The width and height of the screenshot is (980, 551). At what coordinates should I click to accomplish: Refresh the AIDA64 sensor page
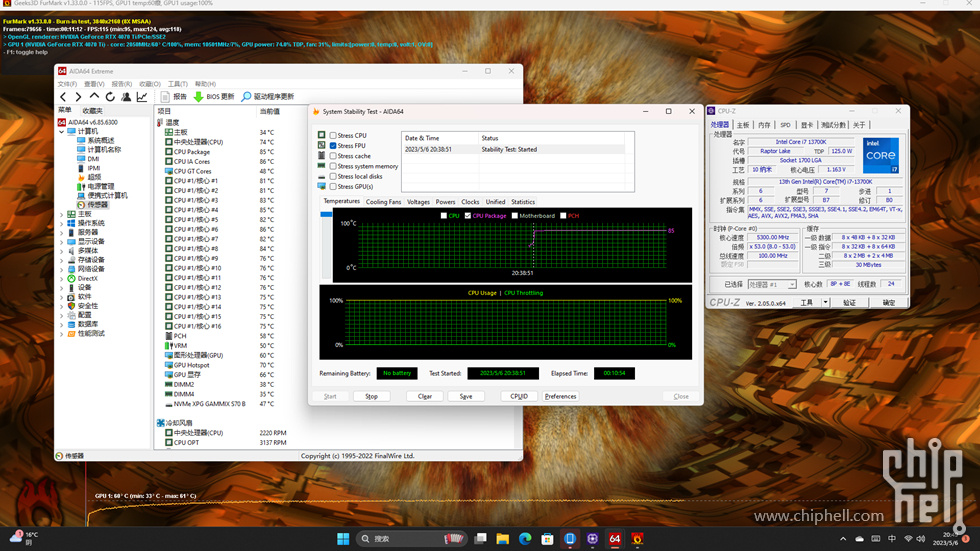[110, 97]
